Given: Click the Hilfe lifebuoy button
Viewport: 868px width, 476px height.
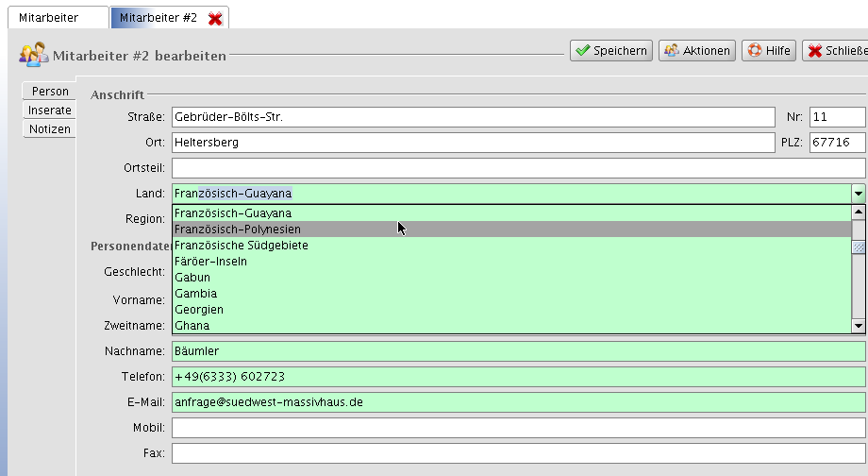Looking at the screenshot, I should click(x=768, y=51).
